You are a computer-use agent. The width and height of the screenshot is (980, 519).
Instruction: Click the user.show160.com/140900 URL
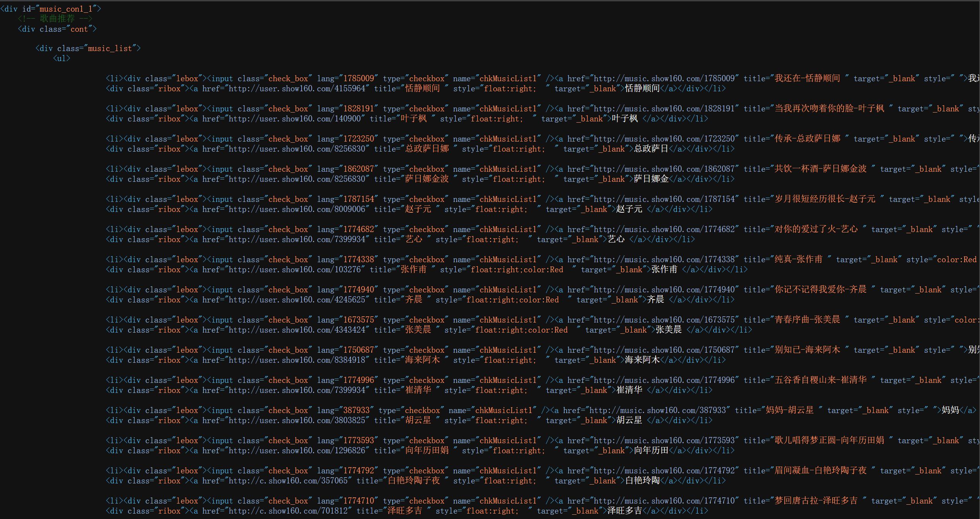(x=294, y=119)
